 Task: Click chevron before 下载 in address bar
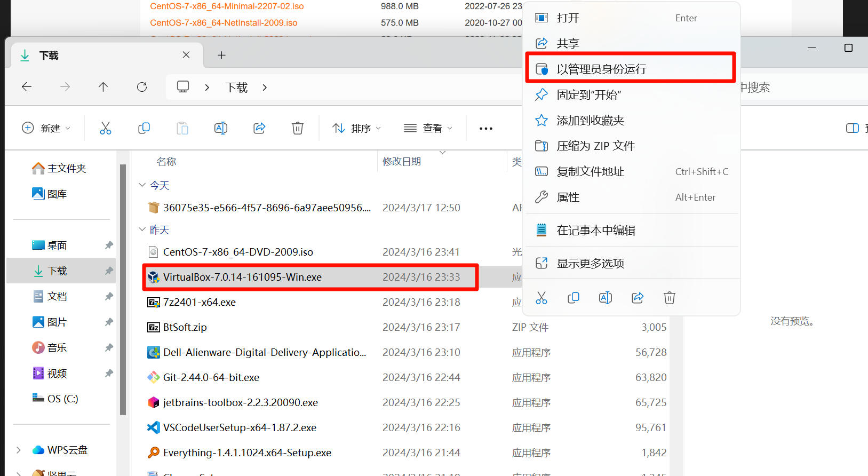(x=207, y=87)
